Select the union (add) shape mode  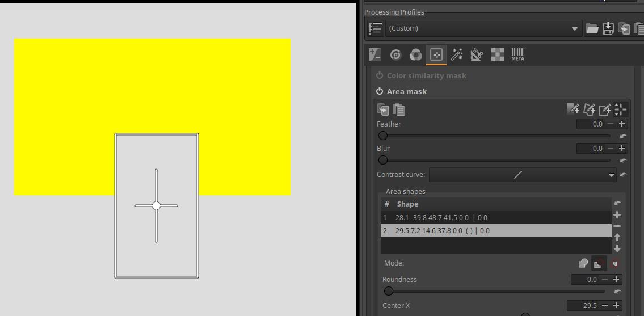[583, 263]
